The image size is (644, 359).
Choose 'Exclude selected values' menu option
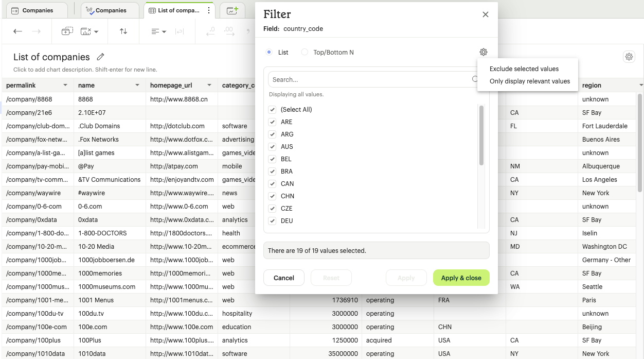(x=524, y=69)
